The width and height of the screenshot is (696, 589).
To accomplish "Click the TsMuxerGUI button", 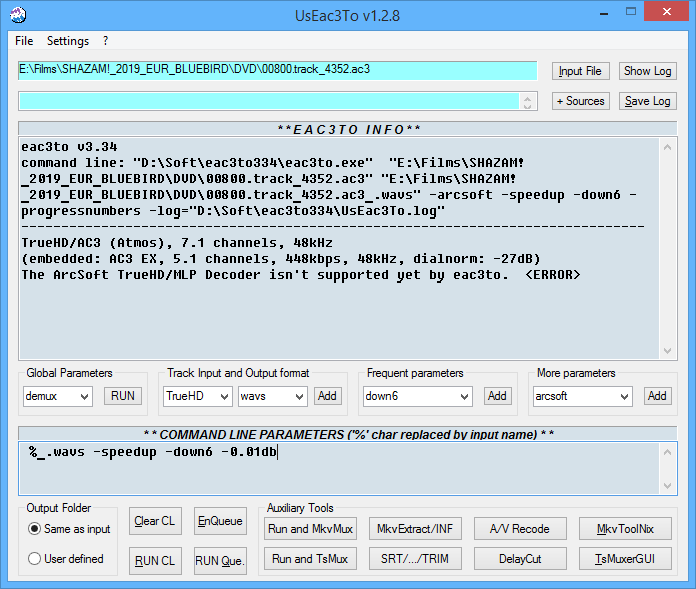I will coord(625,559).
